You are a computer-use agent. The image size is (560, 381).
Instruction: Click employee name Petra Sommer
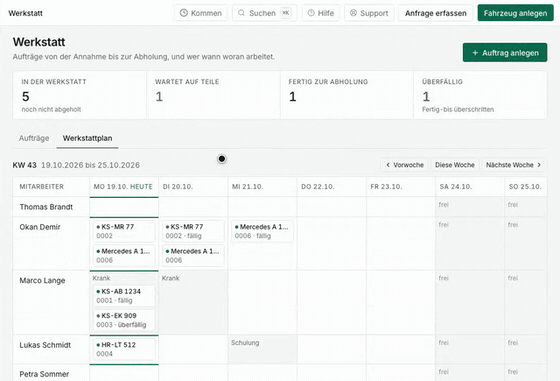click(x=44, y=374)
